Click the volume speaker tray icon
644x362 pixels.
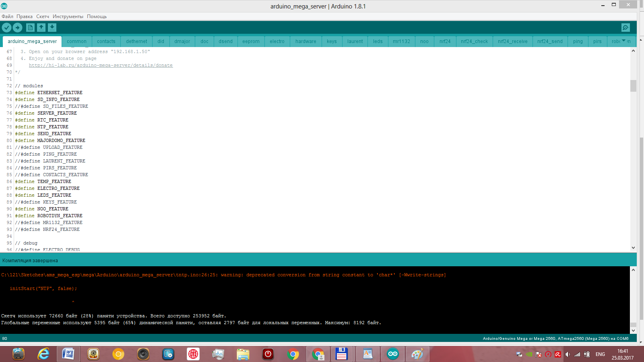pyautogui.click(x=568, y=354)
